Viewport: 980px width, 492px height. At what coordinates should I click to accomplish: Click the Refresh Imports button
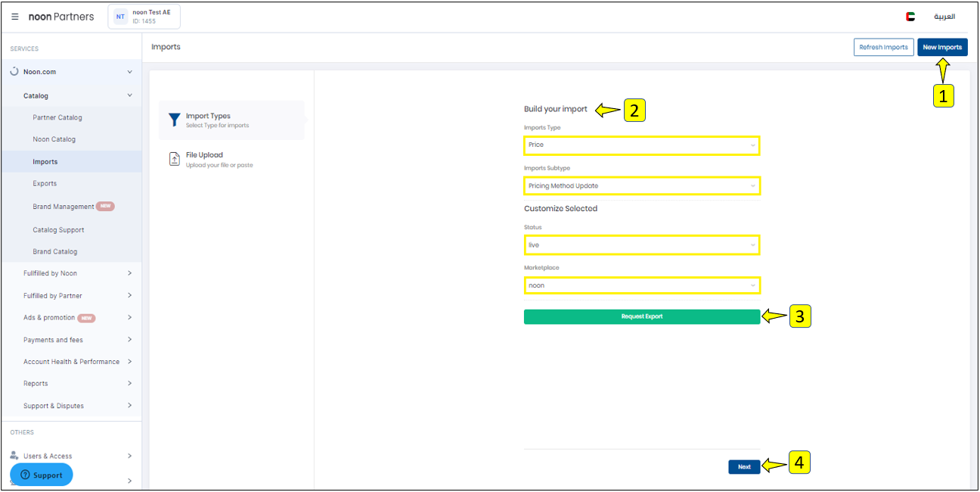[x=883, y=47]
